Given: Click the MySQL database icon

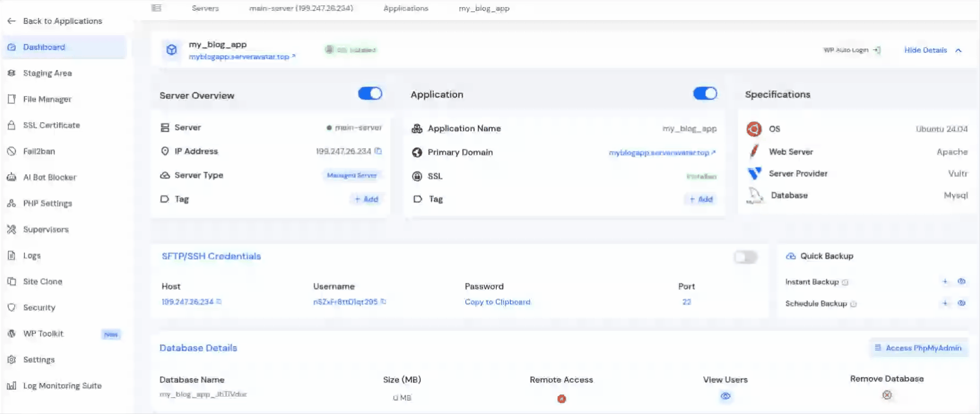Looking at the screenshot, I should coord(755,195).
